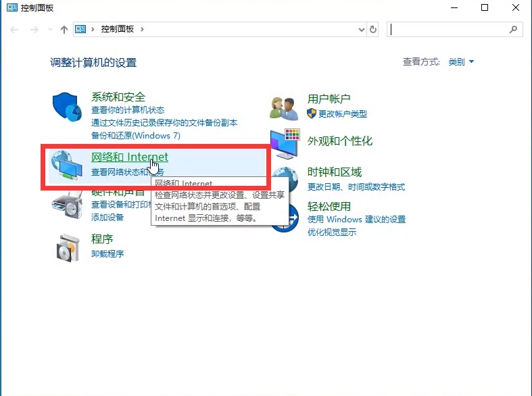Screen dimensions: 532x396
Task: Click the 控制面板 breadcrumb chevron
Action: [142, 30]
